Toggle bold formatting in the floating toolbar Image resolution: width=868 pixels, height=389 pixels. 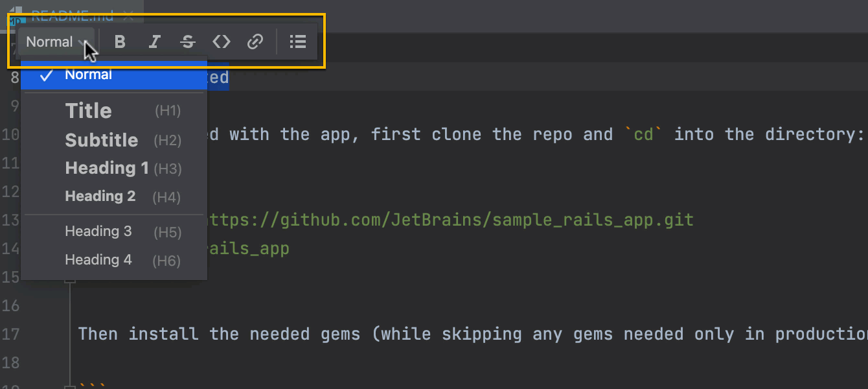pyautogui.click(x=120, y=42)
